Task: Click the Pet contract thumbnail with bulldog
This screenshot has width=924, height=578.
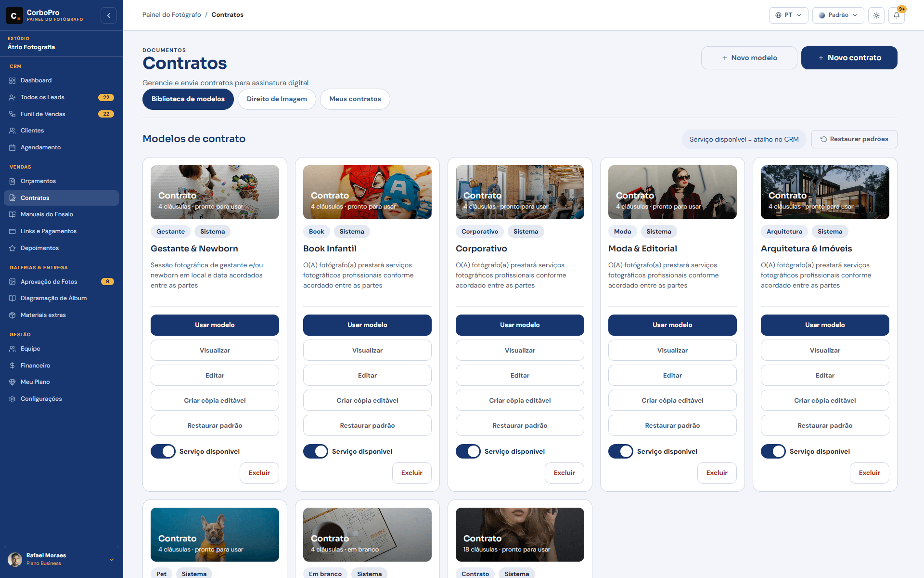Action: (215, 535)
